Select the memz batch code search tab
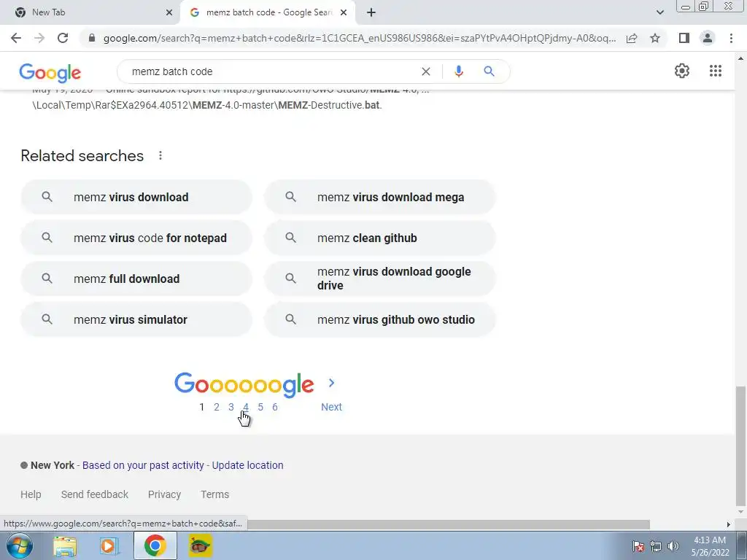747x560 pixels. click(x=268, y=12)
